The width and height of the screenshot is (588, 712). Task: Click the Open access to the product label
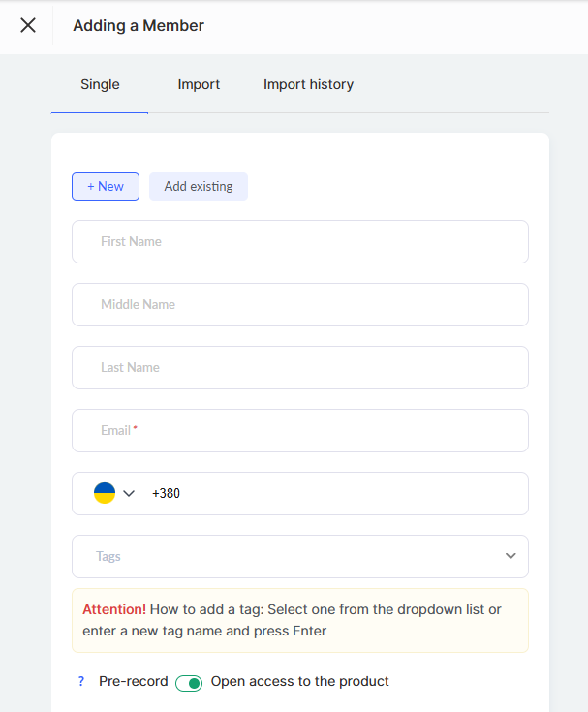click(x=299, y=682)
